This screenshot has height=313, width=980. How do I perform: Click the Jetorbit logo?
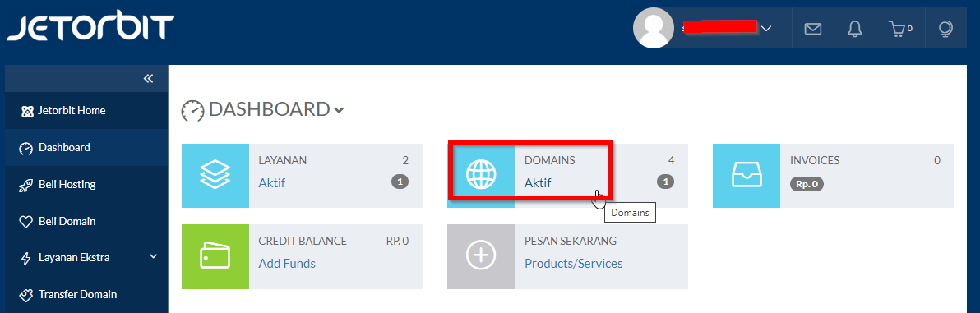coord(90,28)
